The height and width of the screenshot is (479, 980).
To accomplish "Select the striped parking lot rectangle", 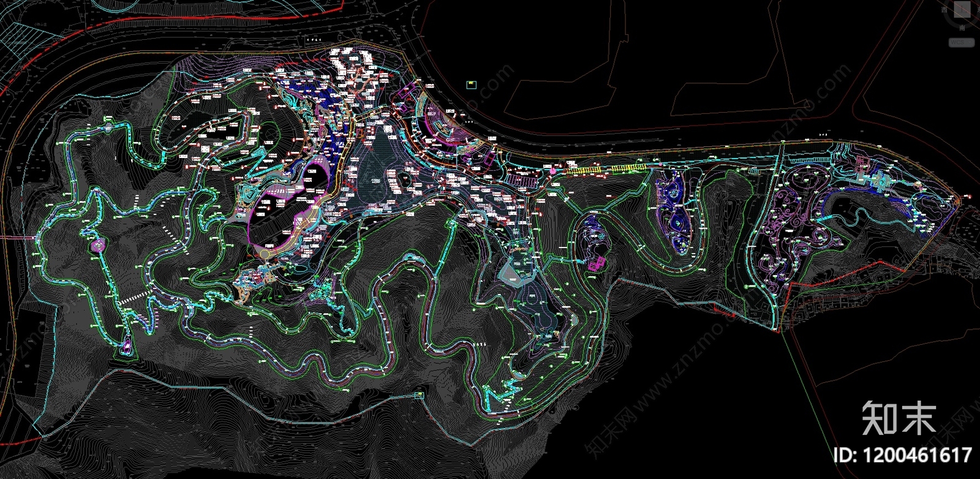I will (522, 180).
